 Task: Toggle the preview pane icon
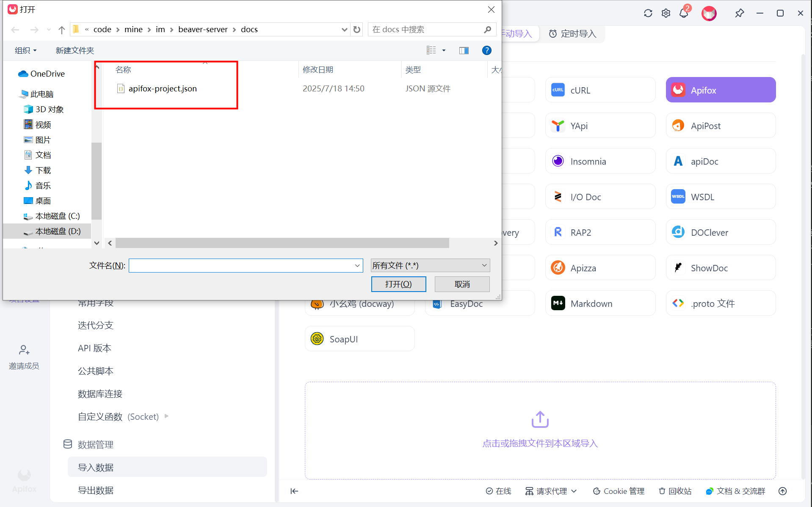[464, 50]
